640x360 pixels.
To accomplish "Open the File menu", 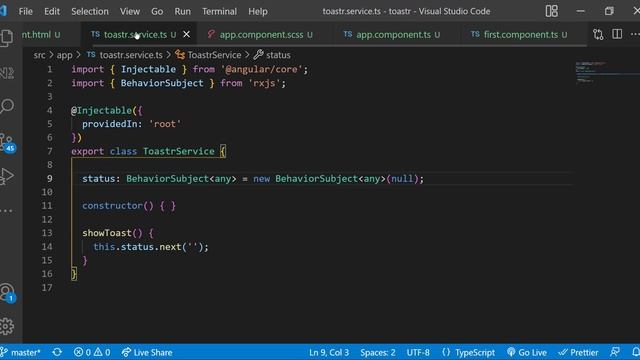I will (25, 11).
